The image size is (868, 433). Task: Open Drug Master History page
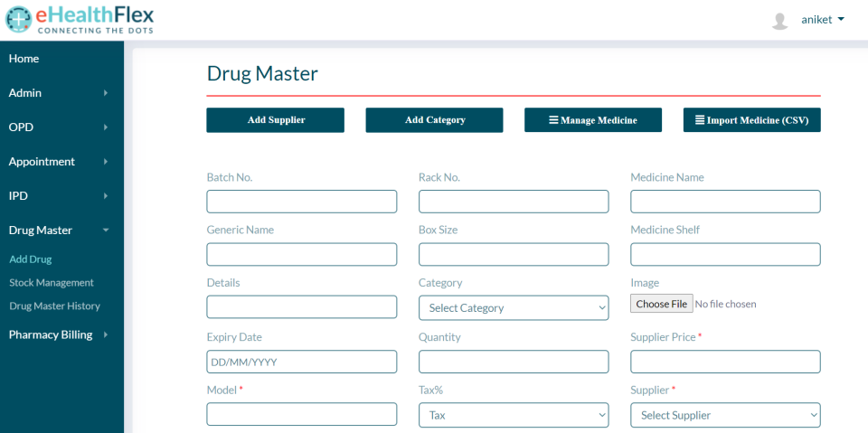tap(54, 306)
